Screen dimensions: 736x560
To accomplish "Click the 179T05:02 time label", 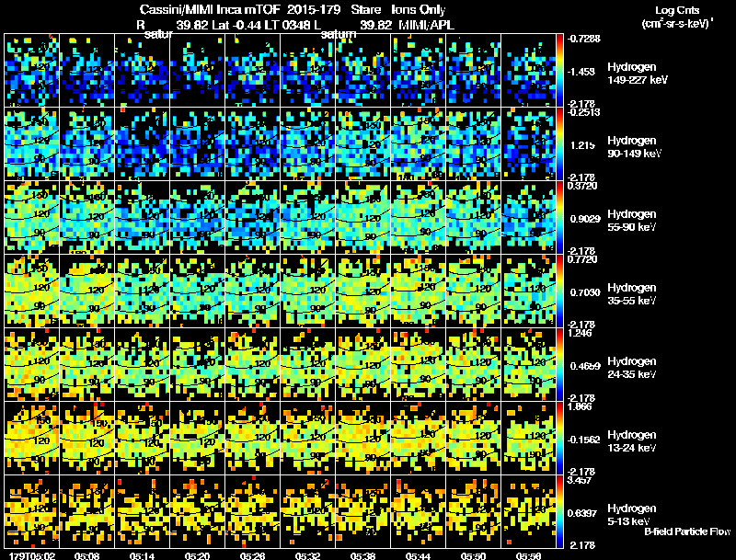I will (x=32, y=555).
